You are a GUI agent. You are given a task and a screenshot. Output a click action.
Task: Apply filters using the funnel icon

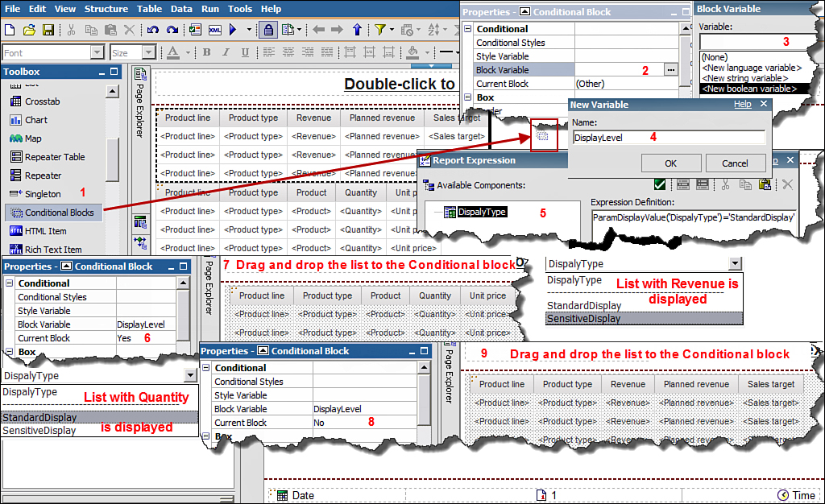coord(380,30)
